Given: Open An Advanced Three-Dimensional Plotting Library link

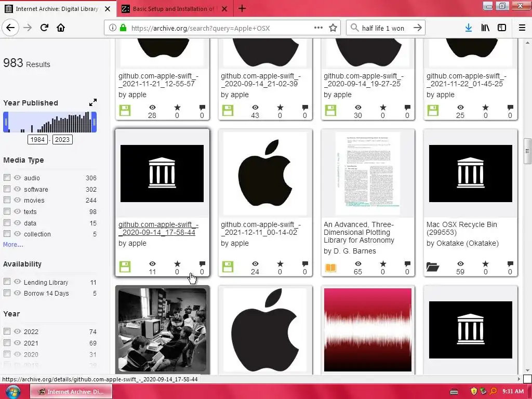Looking at the screenshot, I should tap(359, 232).
